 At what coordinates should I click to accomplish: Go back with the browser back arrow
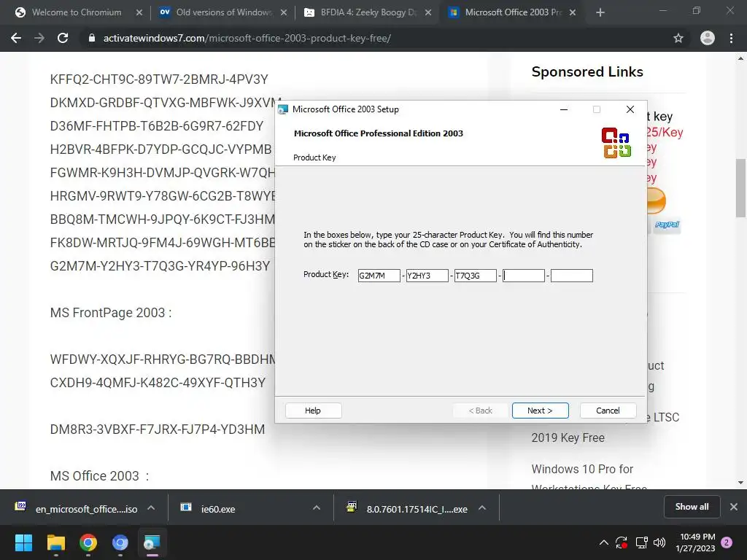click(16, 38)
